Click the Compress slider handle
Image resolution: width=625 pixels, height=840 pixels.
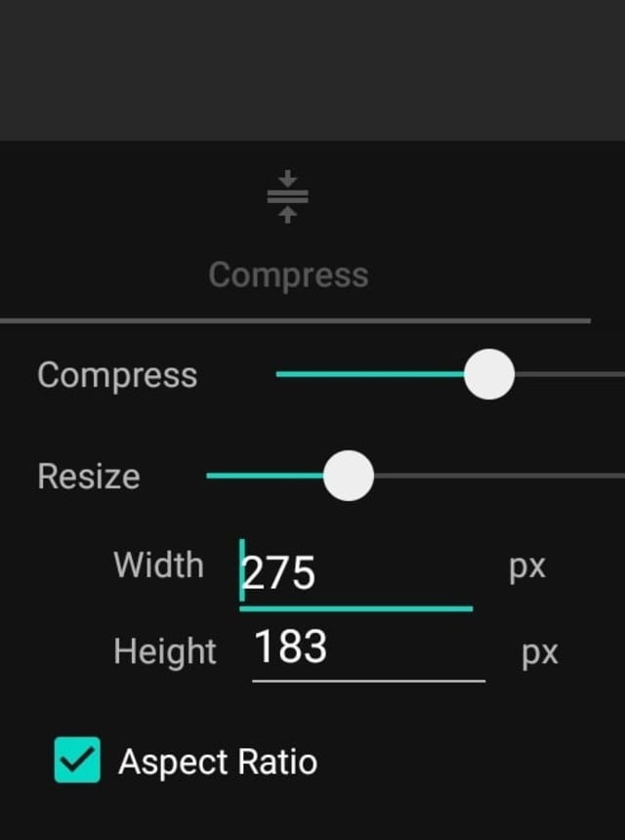[489, 374]
